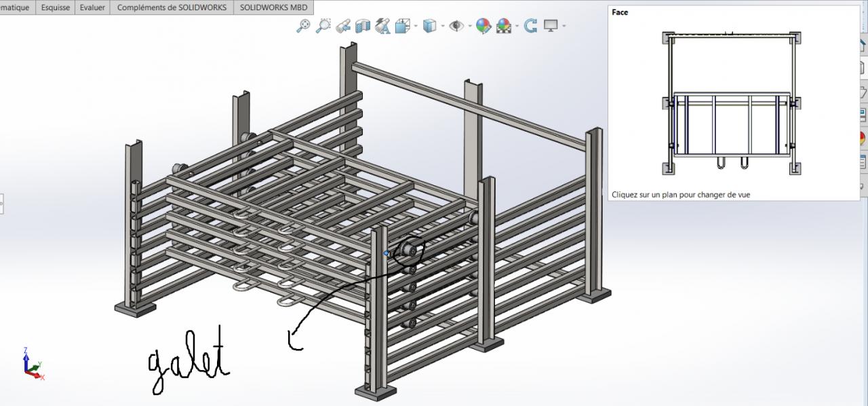The image size is (868, 406).
Task: Expand the monitor icon dropdown arrow
Action: tap(564, 26)
